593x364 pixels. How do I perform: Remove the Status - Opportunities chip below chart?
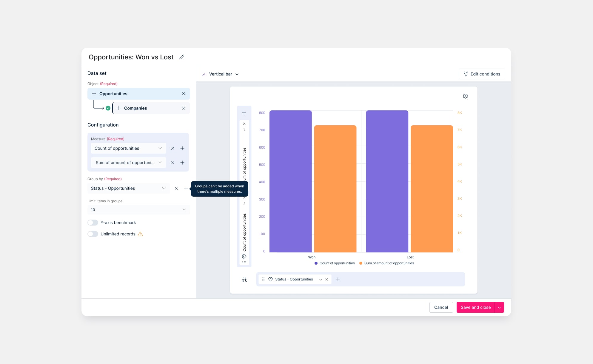click(x=326, y=280)
